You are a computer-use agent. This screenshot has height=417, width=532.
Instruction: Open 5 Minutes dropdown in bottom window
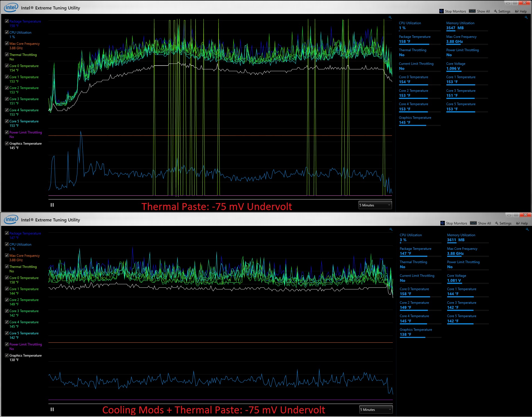376,409
